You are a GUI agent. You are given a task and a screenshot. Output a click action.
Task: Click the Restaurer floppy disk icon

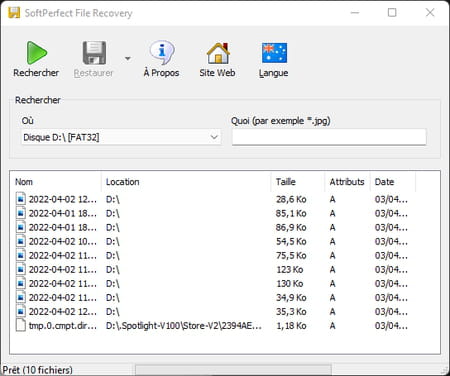click(x=94, y=53)
